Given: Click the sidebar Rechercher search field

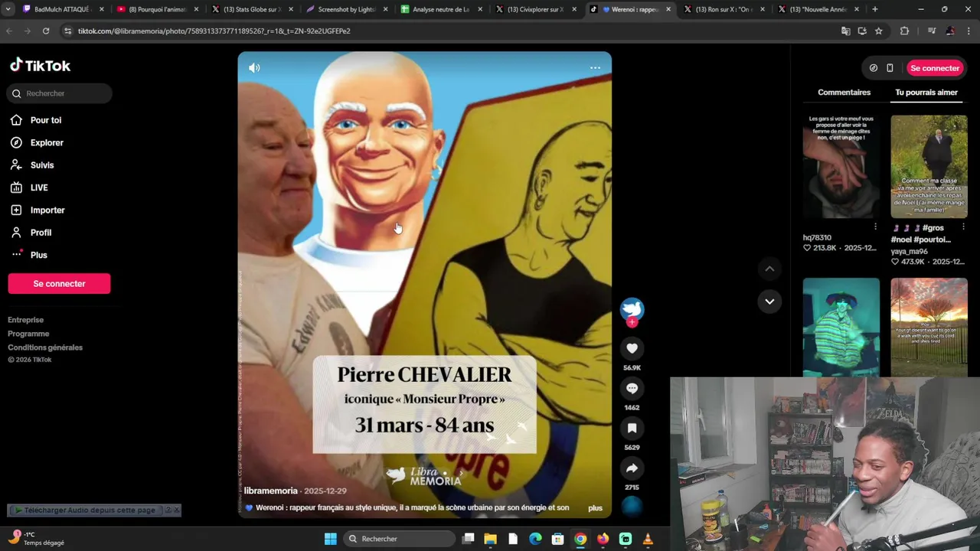Looking at the screenshot, I should tap(60, 93).
